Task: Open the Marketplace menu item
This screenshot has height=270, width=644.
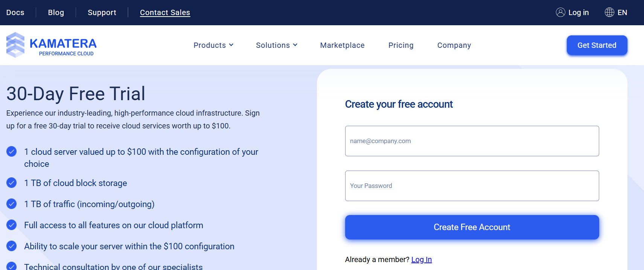Action: 342,45
